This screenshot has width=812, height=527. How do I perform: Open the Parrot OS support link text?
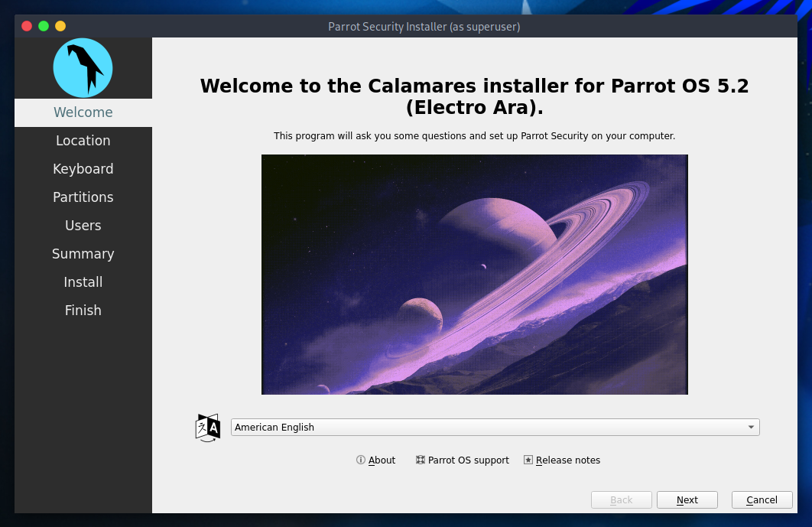pyautogui.click(x=468, y=460)
